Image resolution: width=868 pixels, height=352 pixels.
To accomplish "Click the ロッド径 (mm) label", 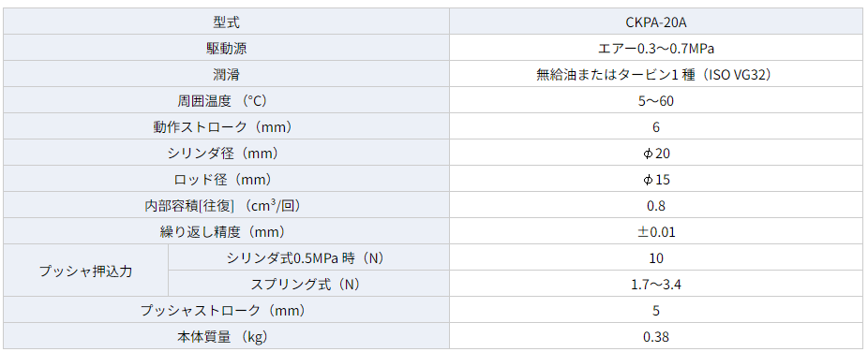I will coord(227,179).
